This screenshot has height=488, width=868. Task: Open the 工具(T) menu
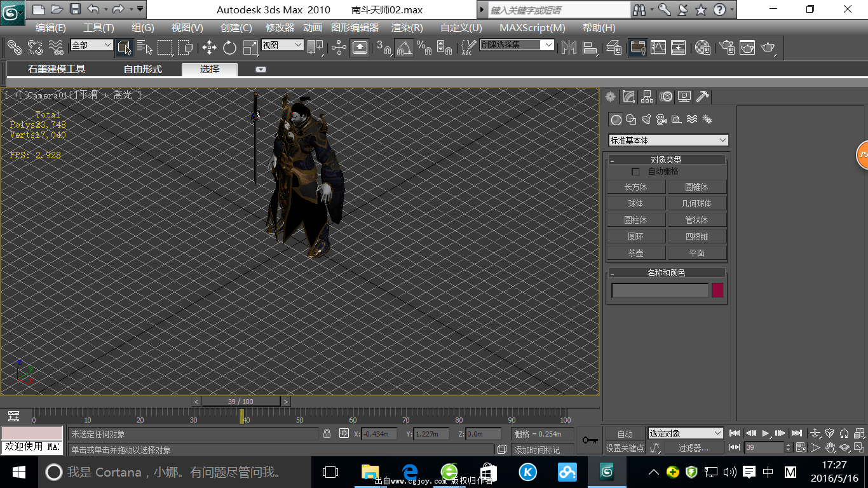point(98,27)
